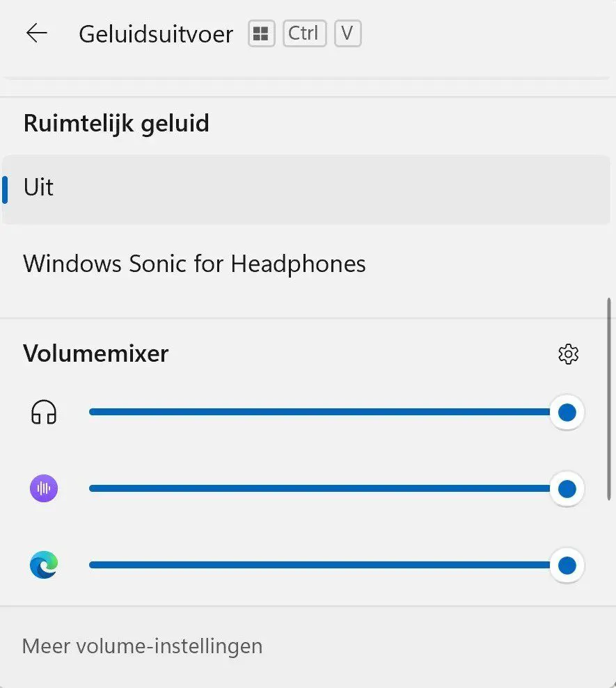Click the Microsoft Edge app icon

point(44,565)
